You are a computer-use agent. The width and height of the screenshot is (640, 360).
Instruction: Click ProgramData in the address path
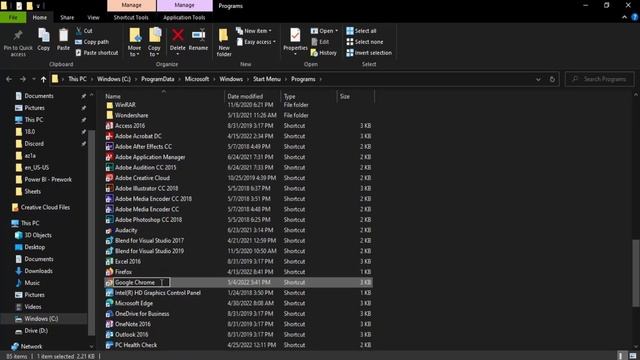[x=158, y=79]
